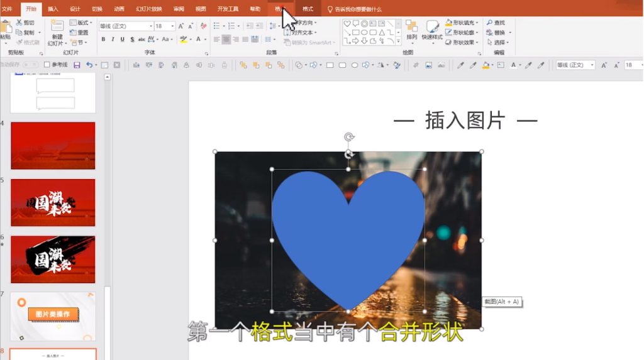Click the Bold formatting icon
The width and height of the screenshot is (644, 360).
(x=103, y=39)
